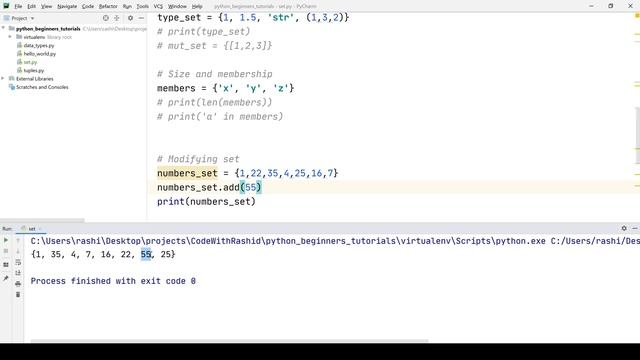This screenshot has height=360, width=640.
Task: Open the Navigate menu
Action: [x=67, y=6]
